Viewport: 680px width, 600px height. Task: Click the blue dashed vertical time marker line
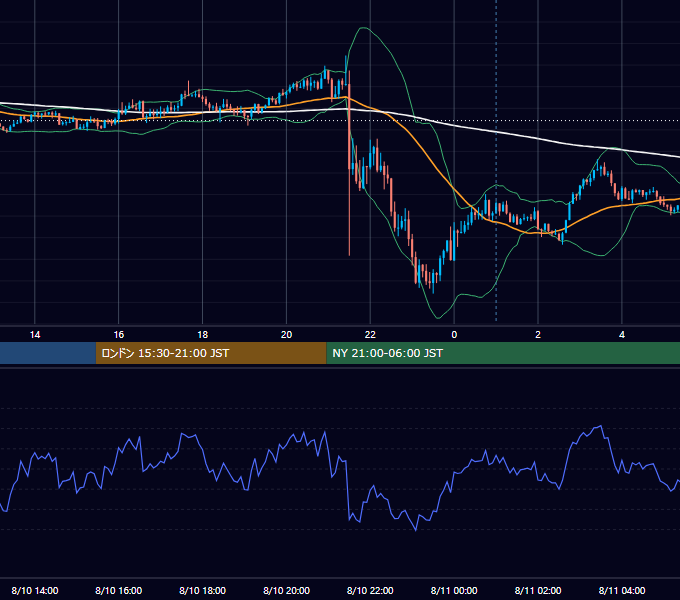click(x=496, y=160)
